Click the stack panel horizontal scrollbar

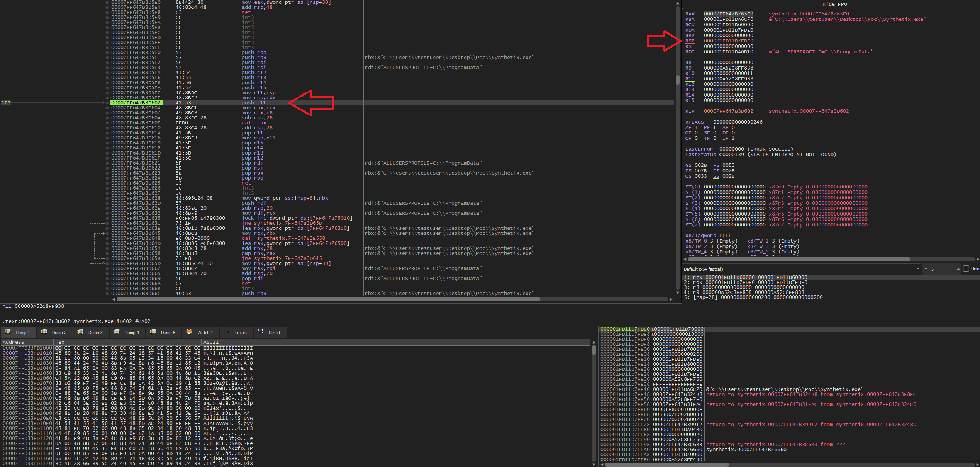(666, 465)
